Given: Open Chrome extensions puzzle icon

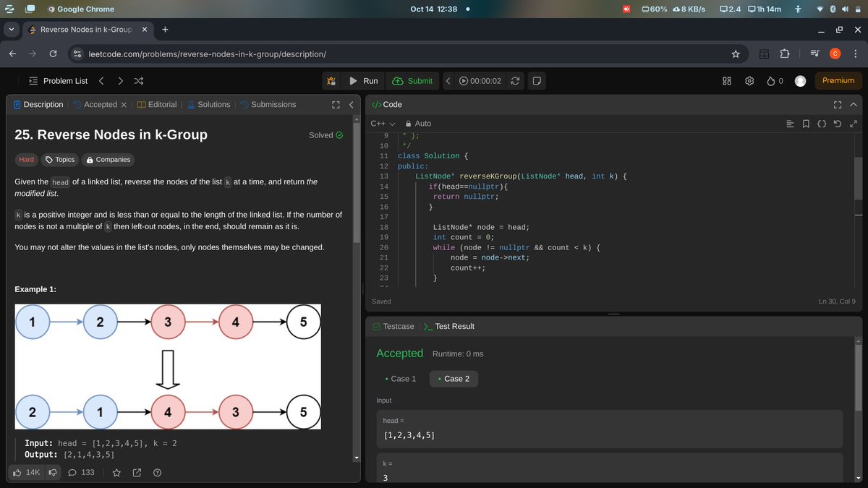Looking at the screenshot, I should 785,54.
